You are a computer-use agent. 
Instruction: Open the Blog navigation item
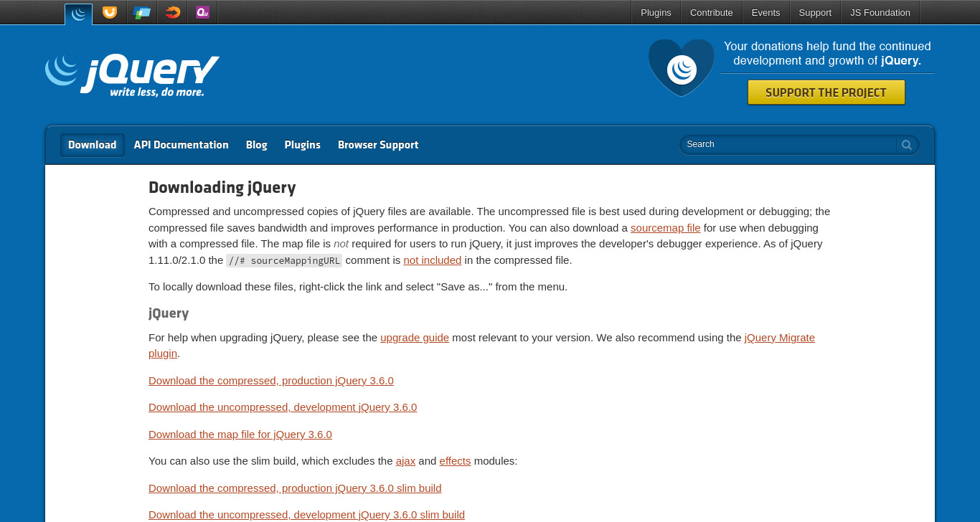[257, 145]
